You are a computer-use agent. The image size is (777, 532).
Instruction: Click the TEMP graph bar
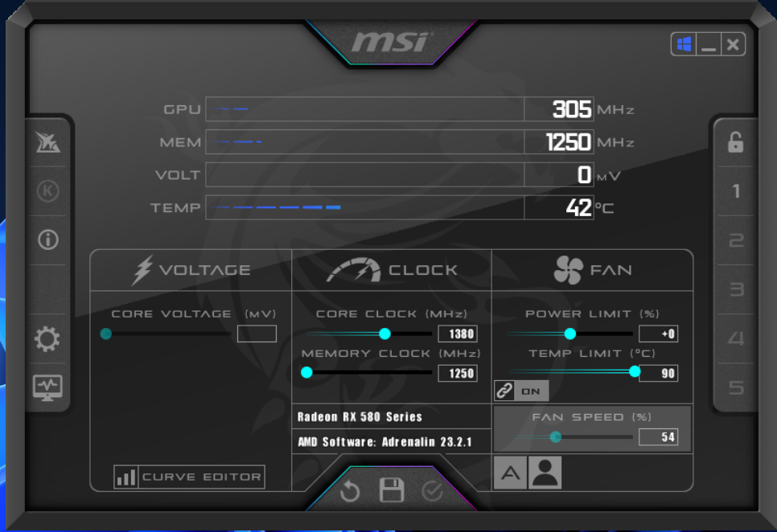pos(364,207)
